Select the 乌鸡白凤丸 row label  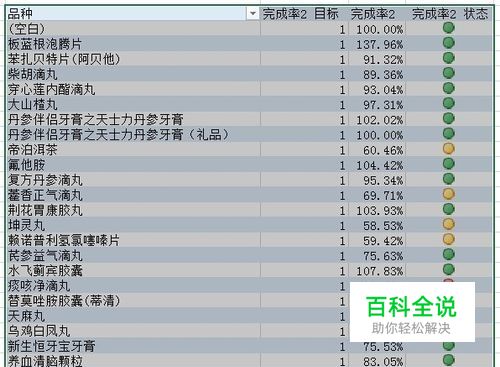[x=39, y=331]
